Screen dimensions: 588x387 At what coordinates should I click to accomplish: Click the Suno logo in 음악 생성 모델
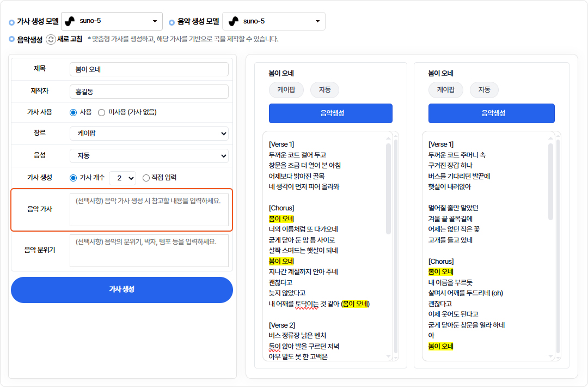tap(234, 21)
